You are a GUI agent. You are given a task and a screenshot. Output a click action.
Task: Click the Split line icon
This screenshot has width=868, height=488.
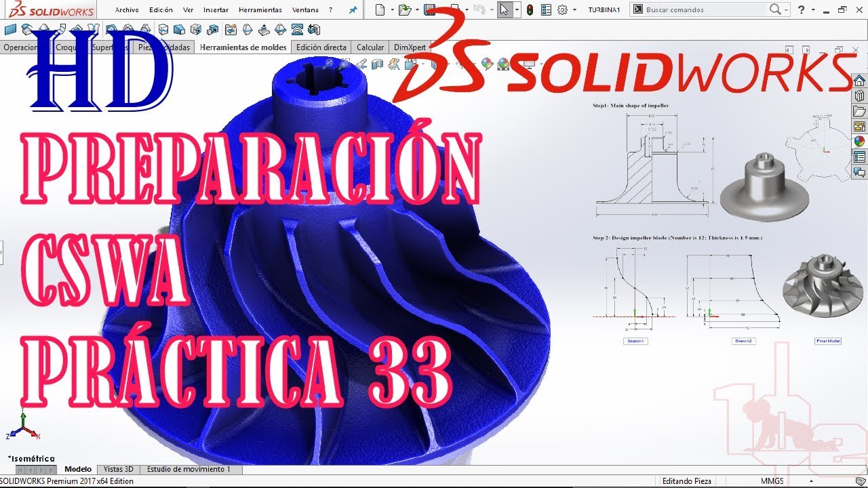pyautogui.click(x=163, y=30)
